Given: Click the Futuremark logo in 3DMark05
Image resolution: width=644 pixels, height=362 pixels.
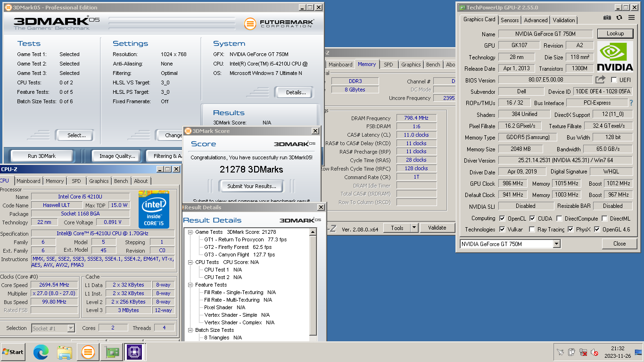Looking at the screenshot, I should pos(279,23).
